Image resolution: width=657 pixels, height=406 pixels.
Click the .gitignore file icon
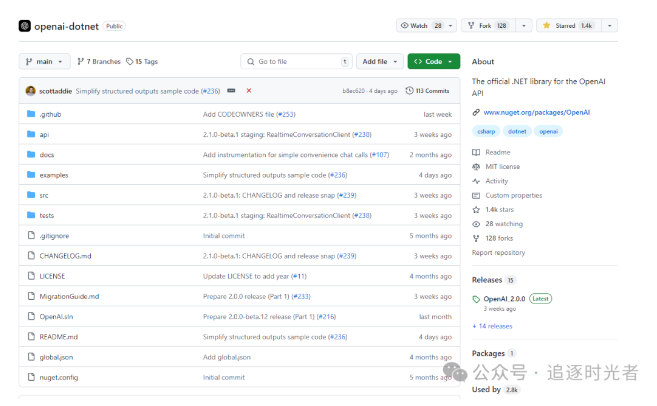(x=31, y=235)
